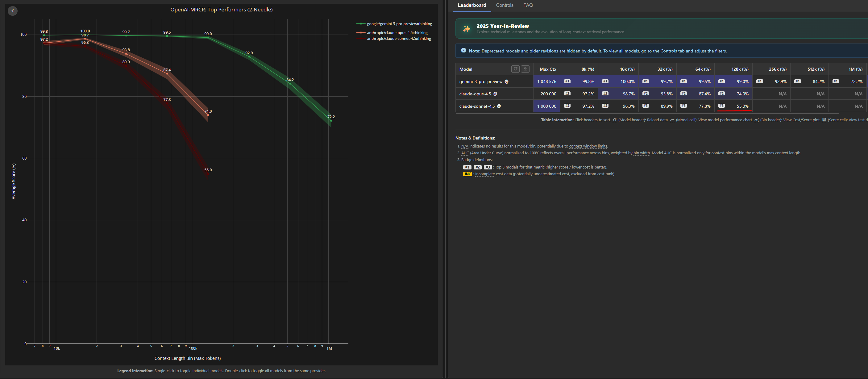Click thinking icon beside claude-sonnet-4.5
Screen dimensions: 868x379
click(x=499, y=106)
